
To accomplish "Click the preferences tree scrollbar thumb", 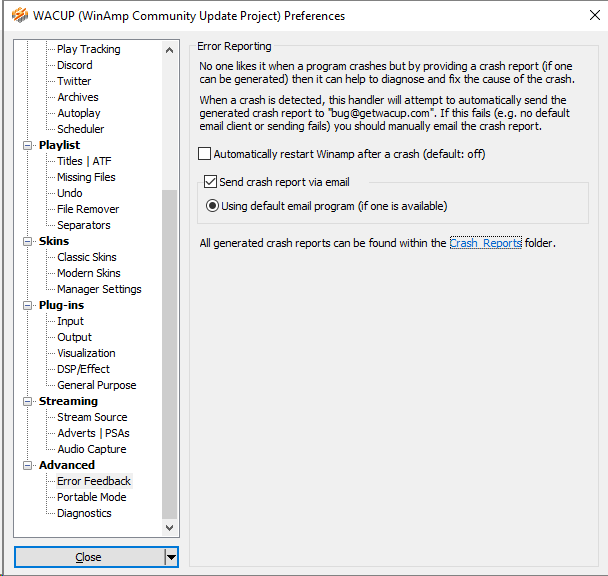I will click(169, 355).
